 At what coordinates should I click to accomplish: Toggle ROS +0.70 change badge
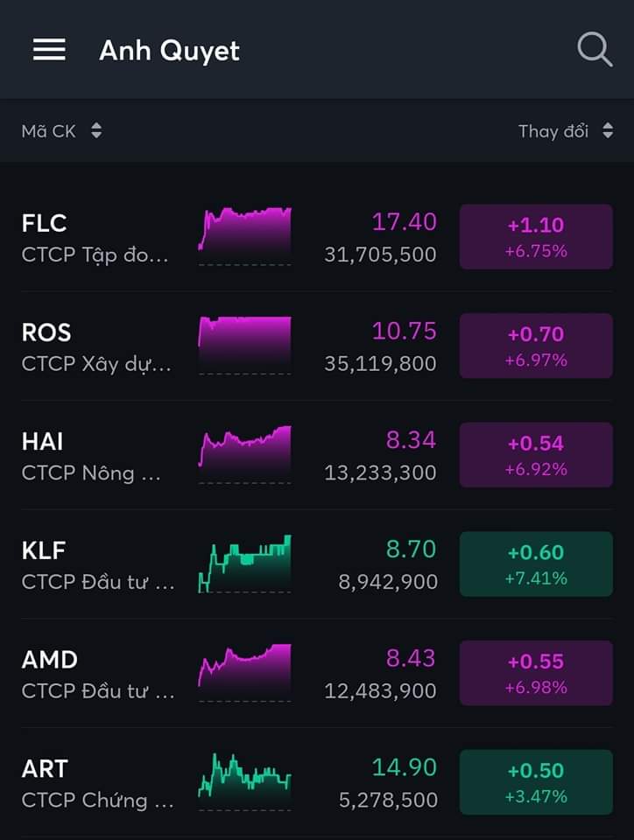(x=536, y=346)
